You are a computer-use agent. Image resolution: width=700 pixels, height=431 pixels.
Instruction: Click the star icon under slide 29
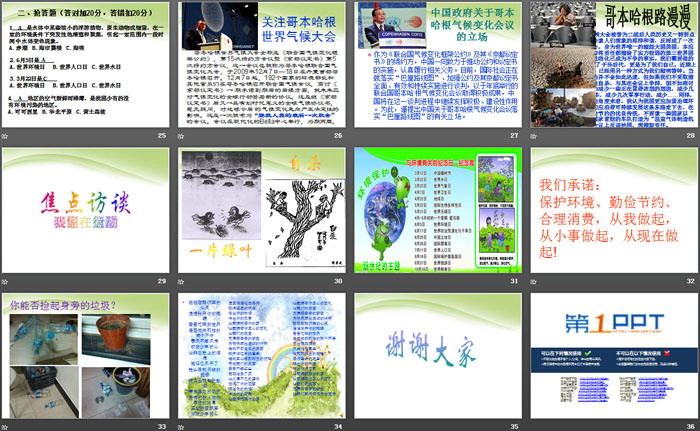(x=5, y=281)
